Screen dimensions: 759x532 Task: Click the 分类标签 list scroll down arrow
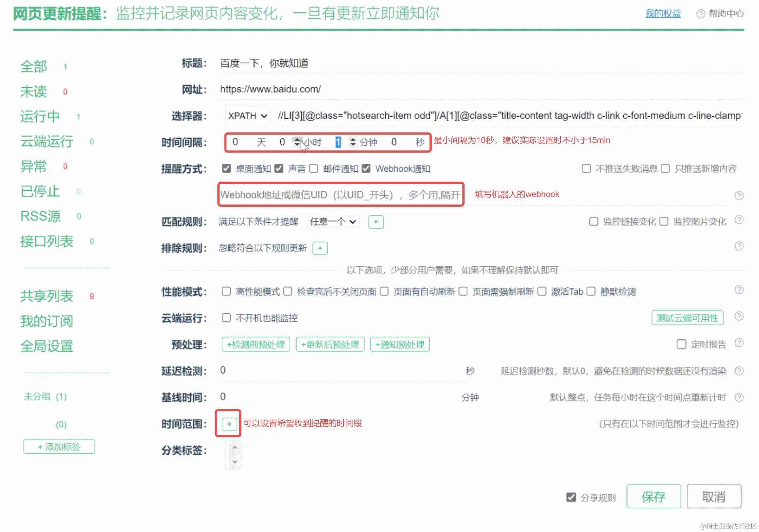pyautogui.click(x=235, y=462)
